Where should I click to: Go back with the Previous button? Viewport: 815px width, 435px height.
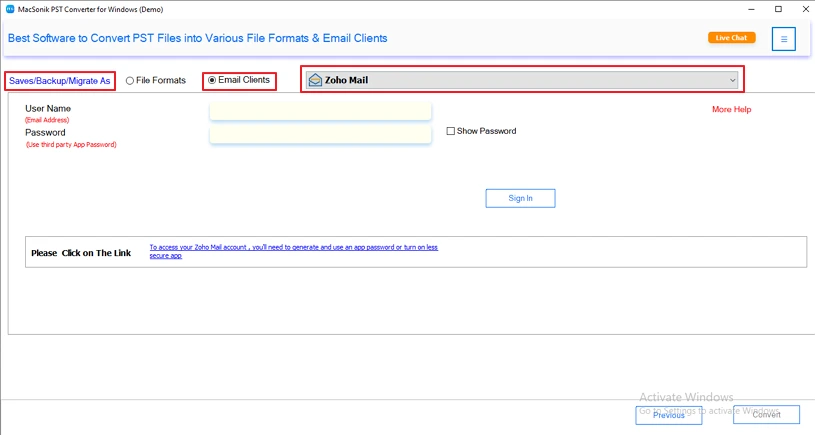pos(668,415)
